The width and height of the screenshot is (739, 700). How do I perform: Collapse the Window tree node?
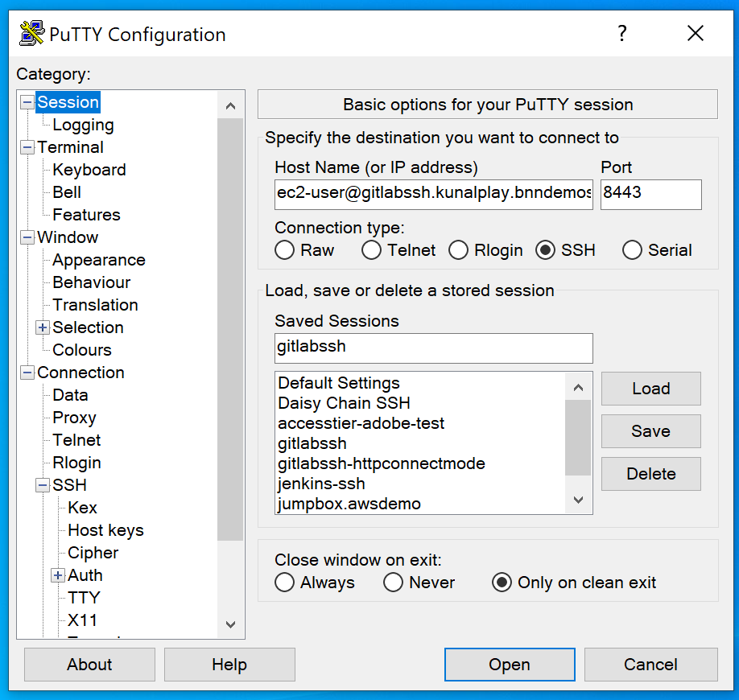click(27, 237)
